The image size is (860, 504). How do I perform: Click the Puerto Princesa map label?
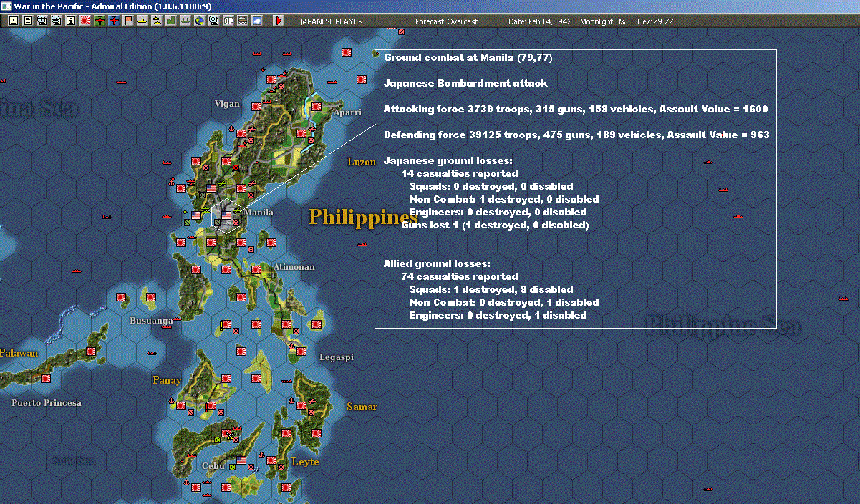tap(47, 403)
